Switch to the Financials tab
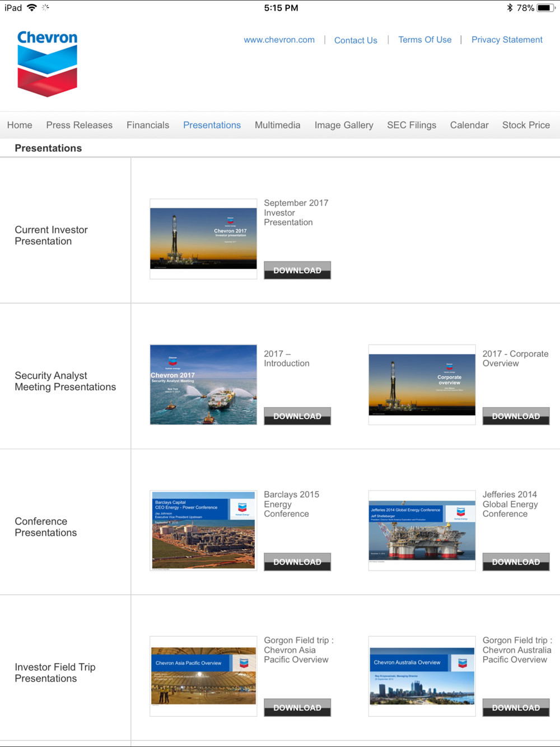560x747 pixels. coord(148,125)
